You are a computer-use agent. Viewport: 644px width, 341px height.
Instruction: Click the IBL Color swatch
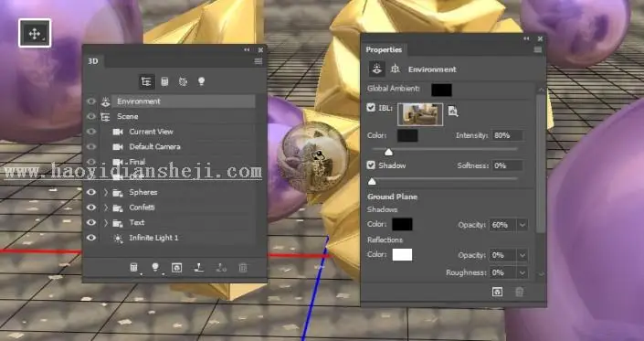click(407, 135)
